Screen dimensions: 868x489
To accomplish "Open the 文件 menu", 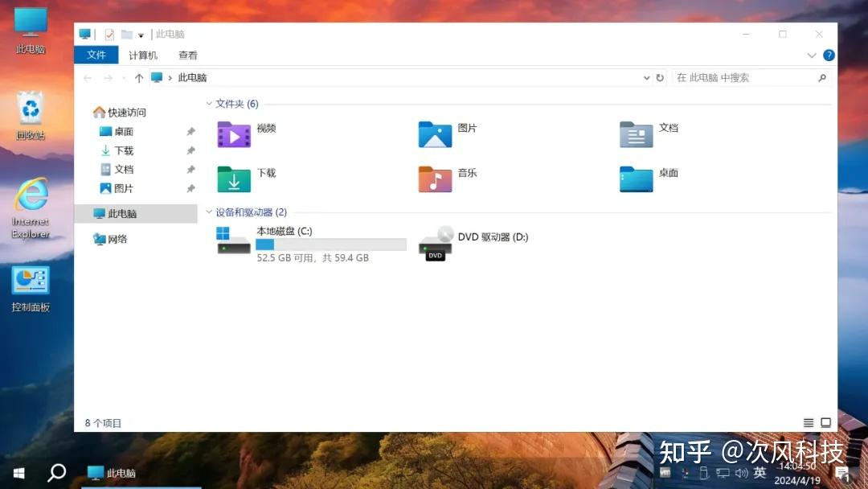I will click(96, 55).
